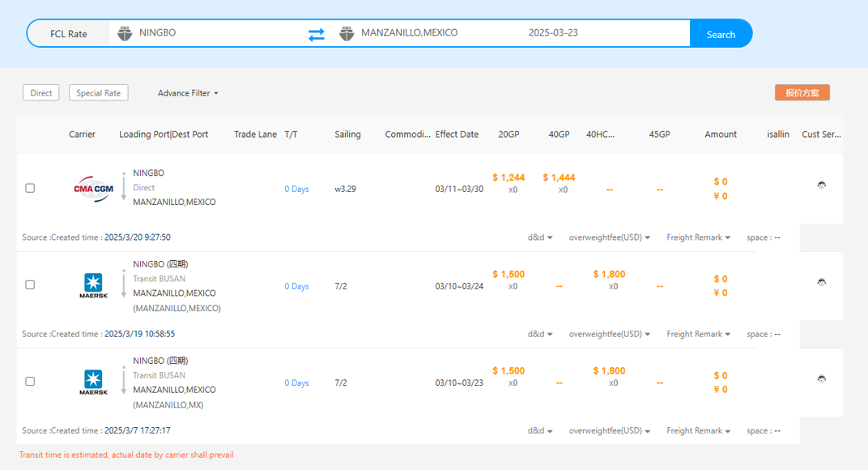868x470 pixels.
Task: Toggle the Direct filter tab
Action: (41, 93)
